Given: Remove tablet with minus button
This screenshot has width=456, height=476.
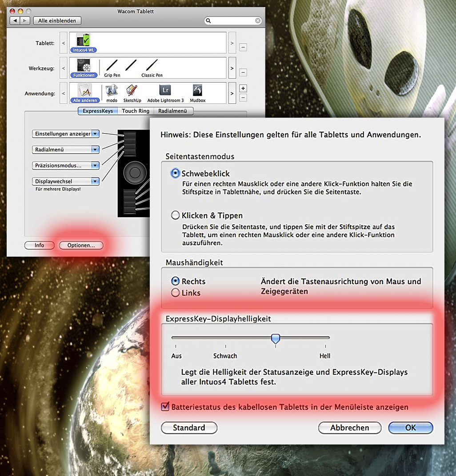Looking at the screenshot, I should point(243,48).
